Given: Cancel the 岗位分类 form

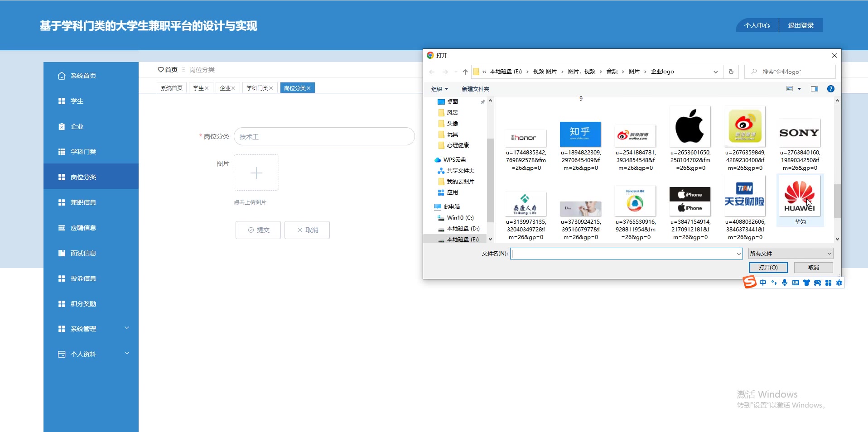Looking at the screenshot, I should click(307, 230).
